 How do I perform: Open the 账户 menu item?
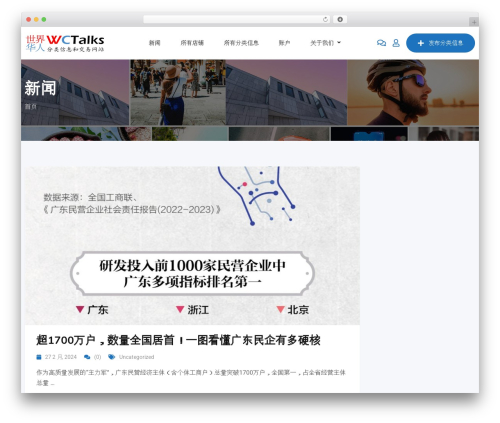(284, 43)
